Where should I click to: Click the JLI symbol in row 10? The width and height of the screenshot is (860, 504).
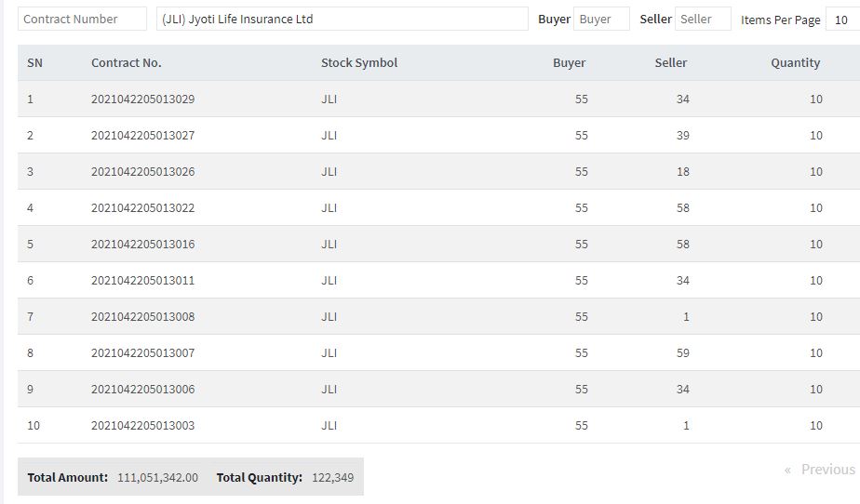tap(329, 426)
